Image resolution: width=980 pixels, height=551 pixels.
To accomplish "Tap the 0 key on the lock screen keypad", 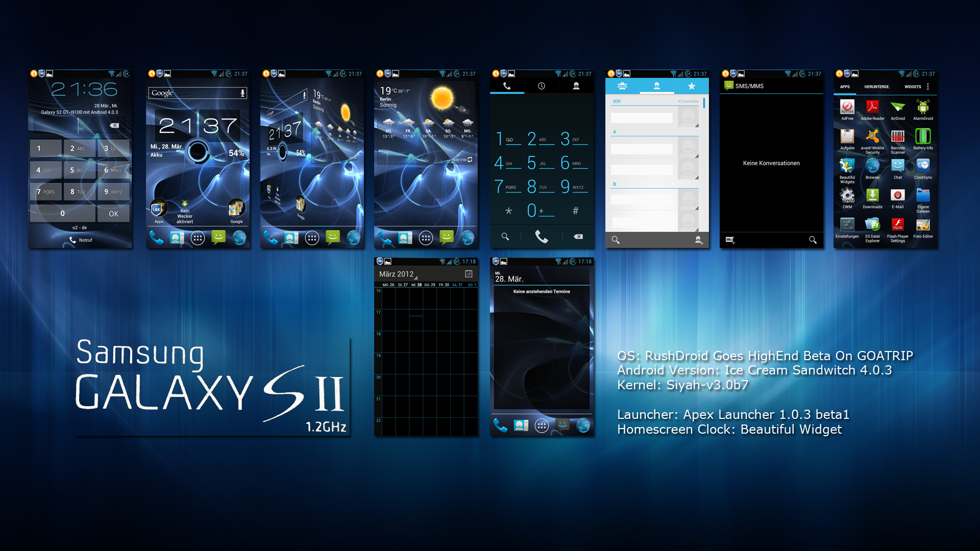I will pos(63,214).
